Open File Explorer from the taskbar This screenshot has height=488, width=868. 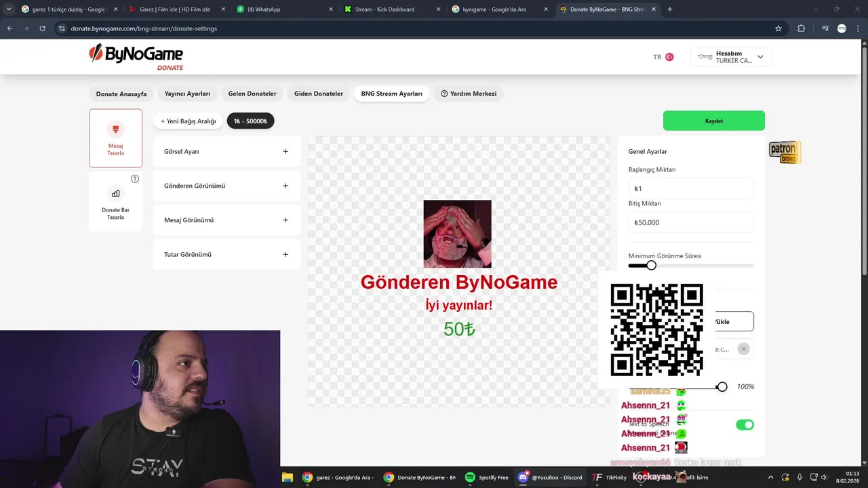tap(288, 477)
